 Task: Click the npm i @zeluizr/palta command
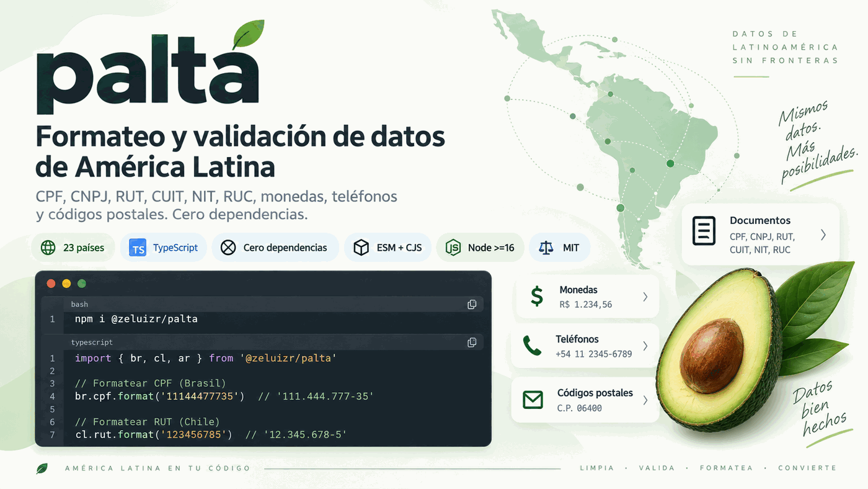pos(136,319)
